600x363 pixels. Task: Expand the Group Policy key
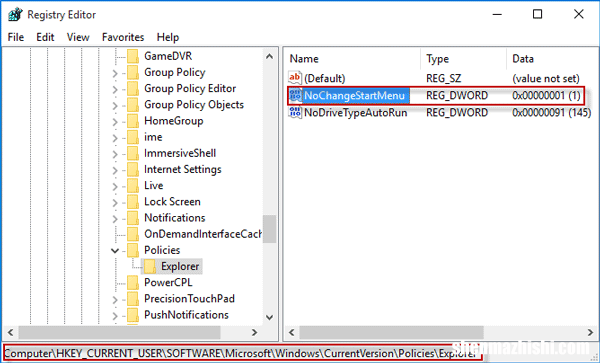pos(115,73)
